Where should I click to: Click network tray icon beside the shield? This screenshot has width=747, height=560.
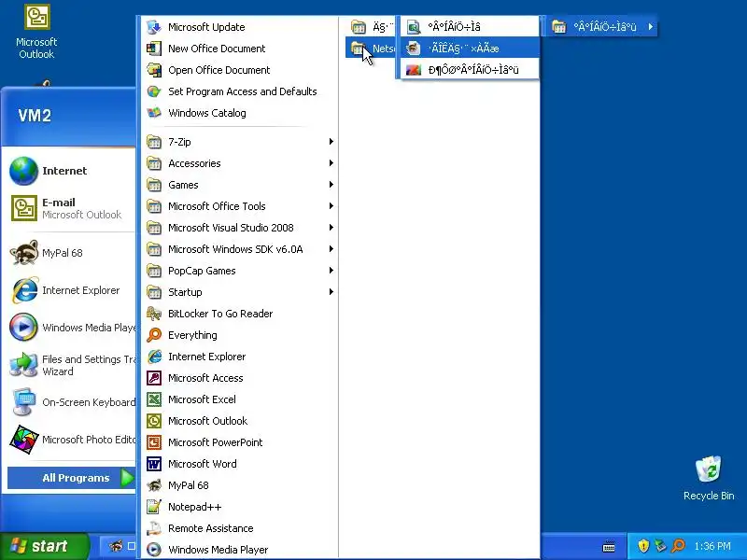coord(660,546)
